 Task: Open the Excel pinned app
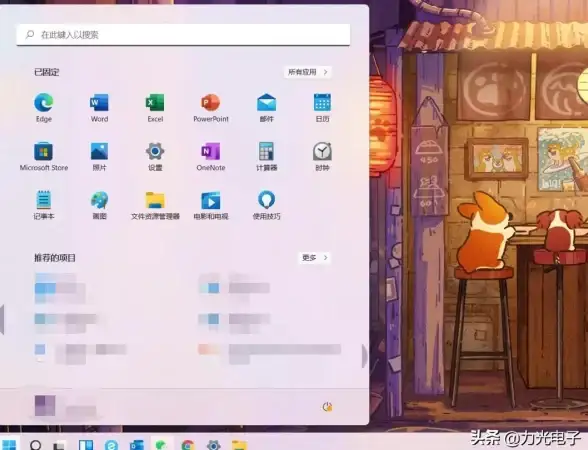coord(155,107)
